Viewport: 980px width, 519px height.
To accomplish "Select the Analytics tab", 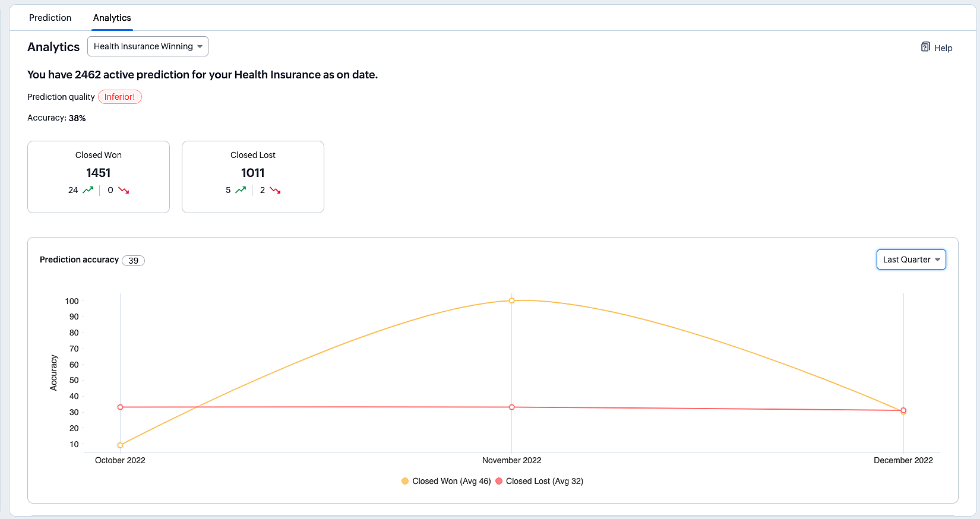I will click(112, 18).
